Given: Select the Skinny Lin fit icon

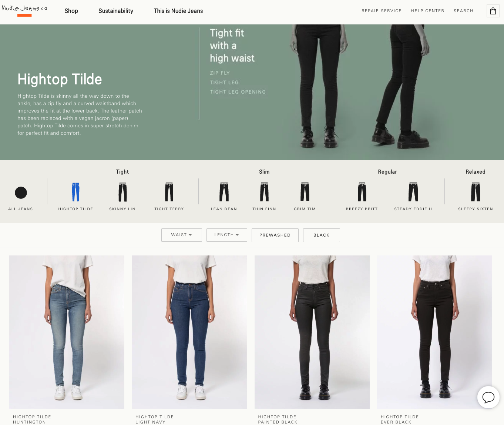Looking at the screenshot, I should [122, 192].
